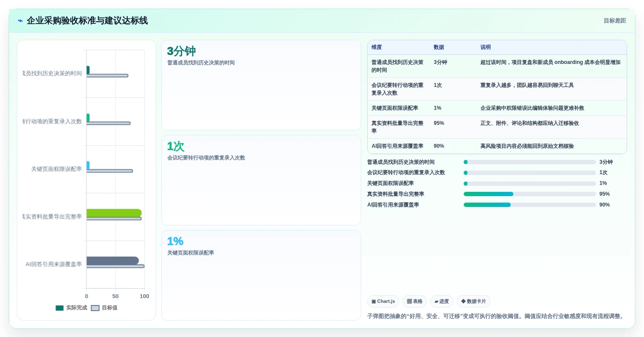Click the table explanation 重复录入越多，团队越容易回到聊天工具
This screenshot has width=644, height=337.
click(527, 85)
